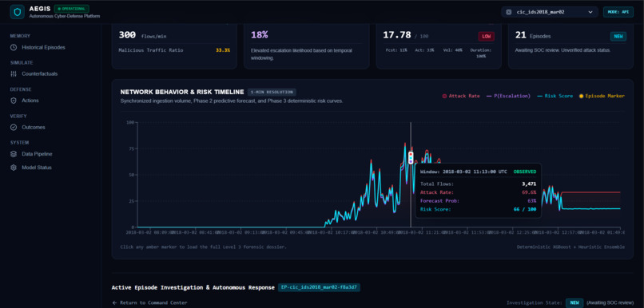644x308 pixels.
Task: Click the 21 Episodes count
Action: 520,35
